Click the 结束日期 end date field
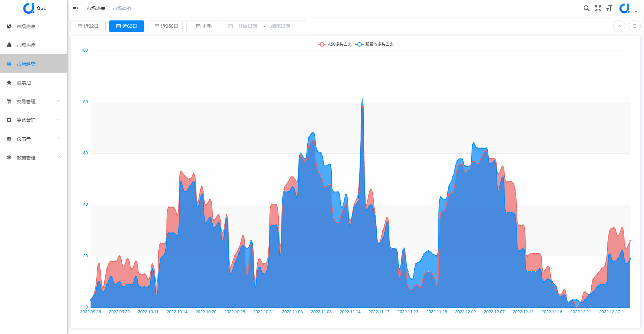 pos(280,26)
